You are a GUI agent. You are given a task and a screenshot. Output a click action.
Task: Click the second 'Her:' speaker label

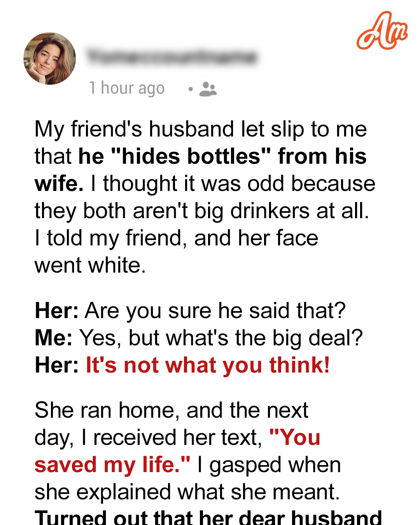[x=57, y=365]
